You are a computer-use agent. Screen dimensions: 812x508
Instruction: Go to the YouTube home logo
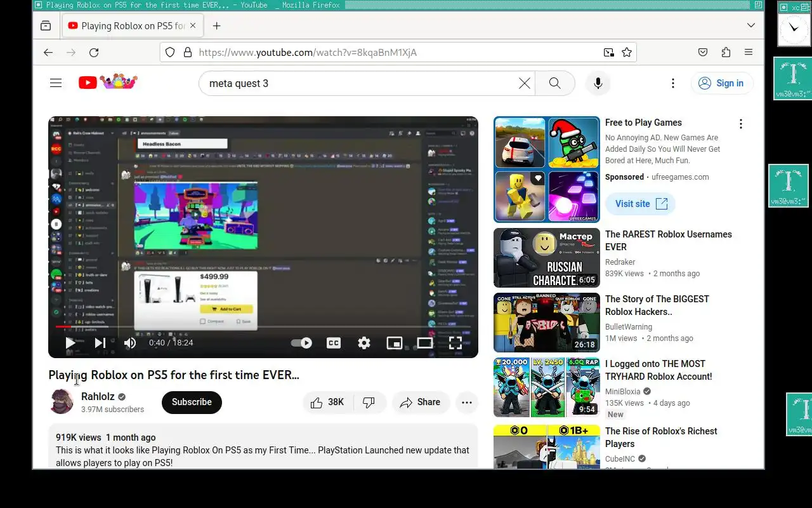(108, 83)
